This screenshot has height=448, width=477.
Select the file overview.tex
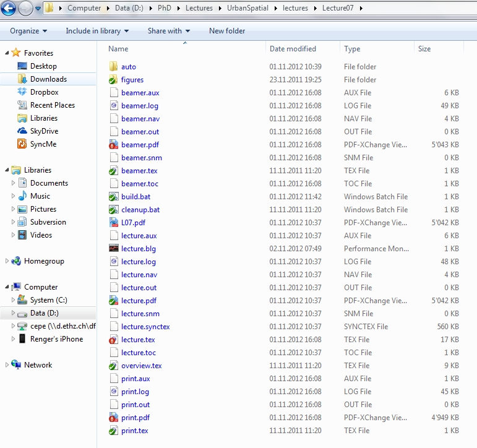(x=142, y=366)
